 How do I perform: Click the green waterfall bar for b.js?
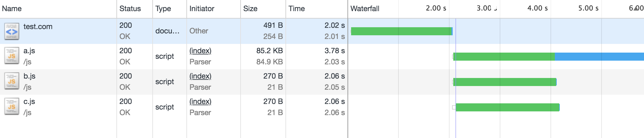coord(505,82)
